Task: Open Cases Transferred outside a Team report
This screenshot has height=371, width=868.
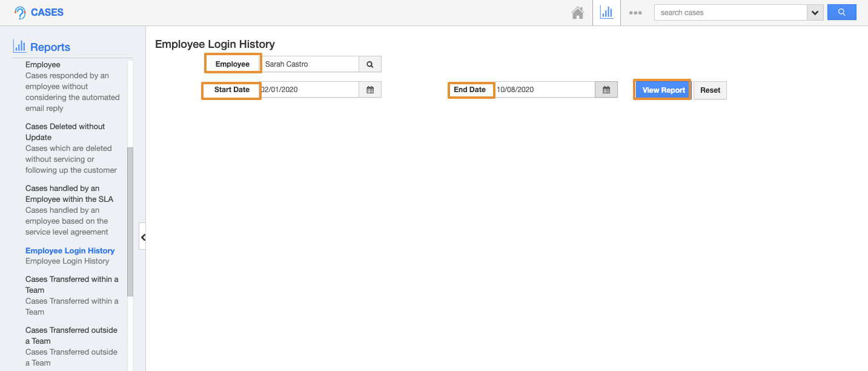Action: (x=71, y=335)
